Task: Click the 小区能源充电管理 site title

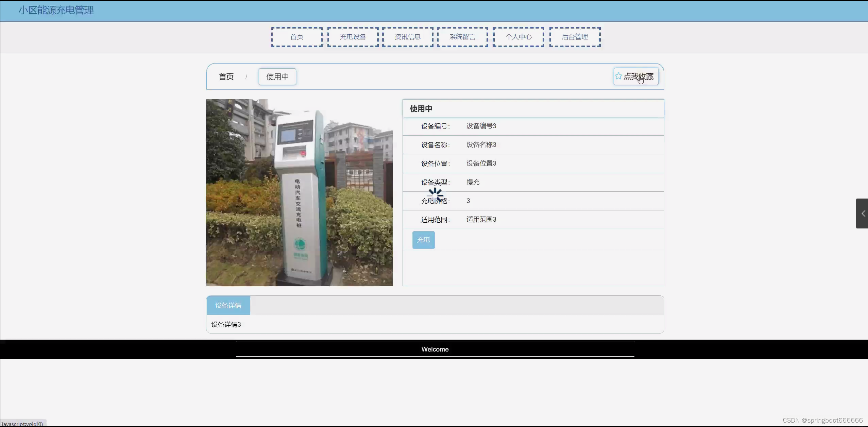Action: [56, 10]
